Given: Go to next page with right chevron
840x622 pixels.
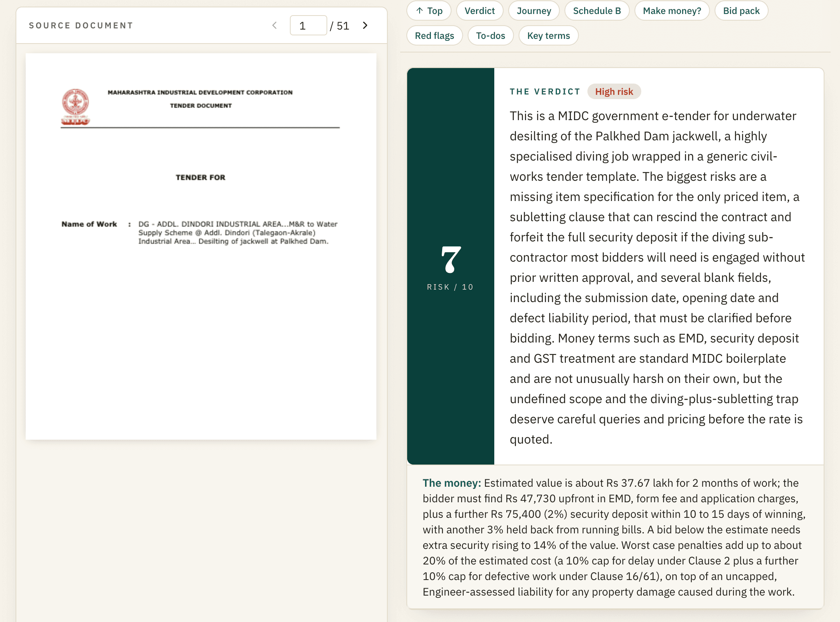Looking at the screenshot, I should click(x=365, y=26).
